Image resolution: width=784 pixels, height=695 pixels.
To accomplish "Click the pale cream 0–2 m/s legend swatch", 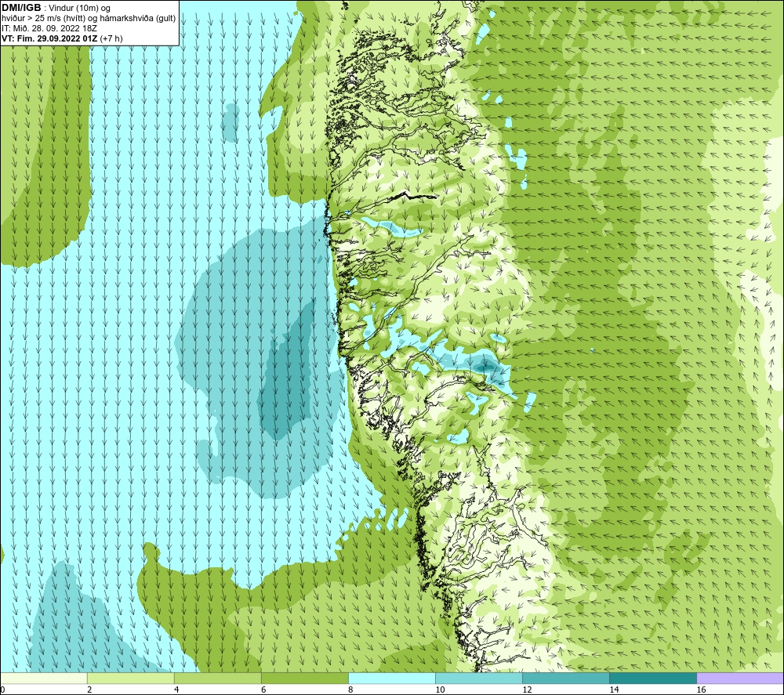I will point(44,678).
